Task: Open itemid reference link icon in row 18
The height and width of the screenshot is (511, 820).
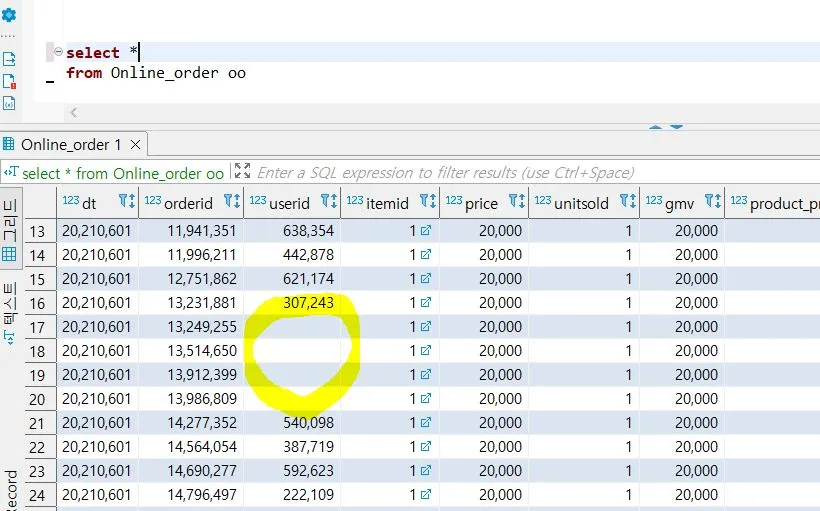Action: tap(426, 350)
